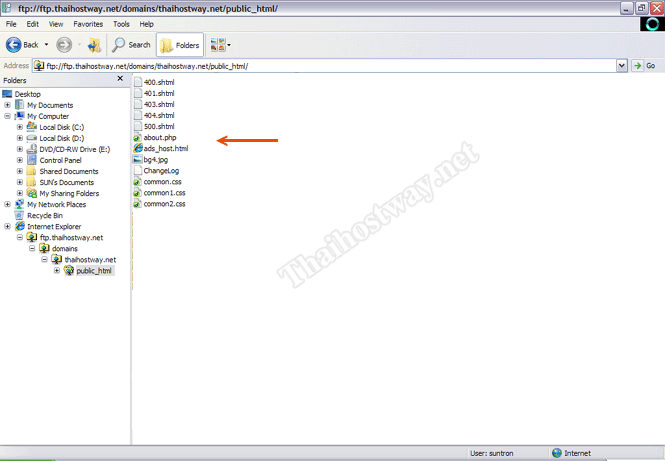
Task: Click the My Sharing Folders icon
Action: click(32, 193)
